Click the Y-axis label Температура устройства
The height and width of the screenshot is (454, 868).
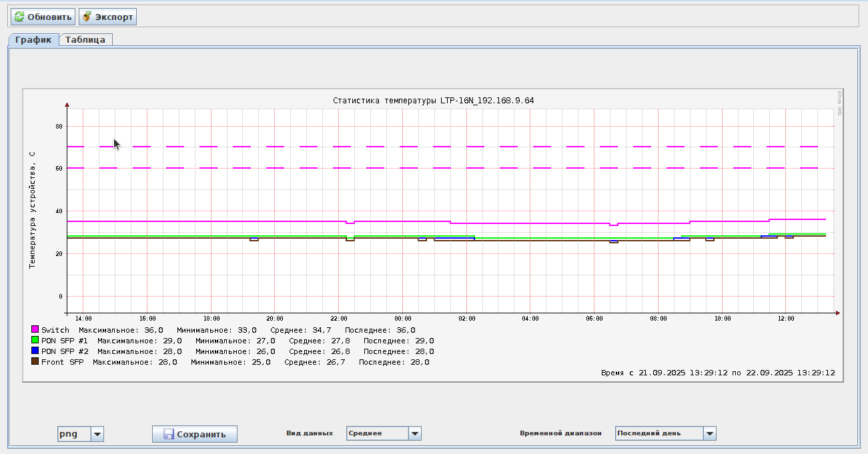(32, 209)
